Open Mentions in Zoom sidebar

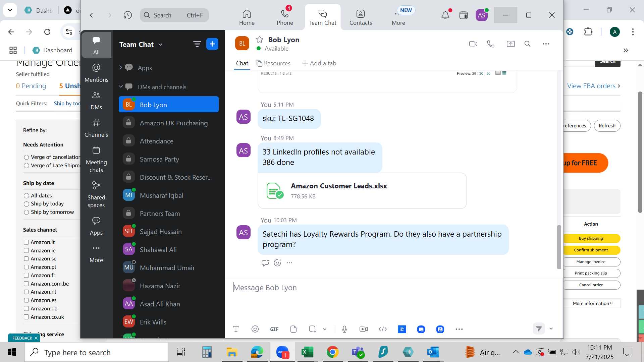96,73
